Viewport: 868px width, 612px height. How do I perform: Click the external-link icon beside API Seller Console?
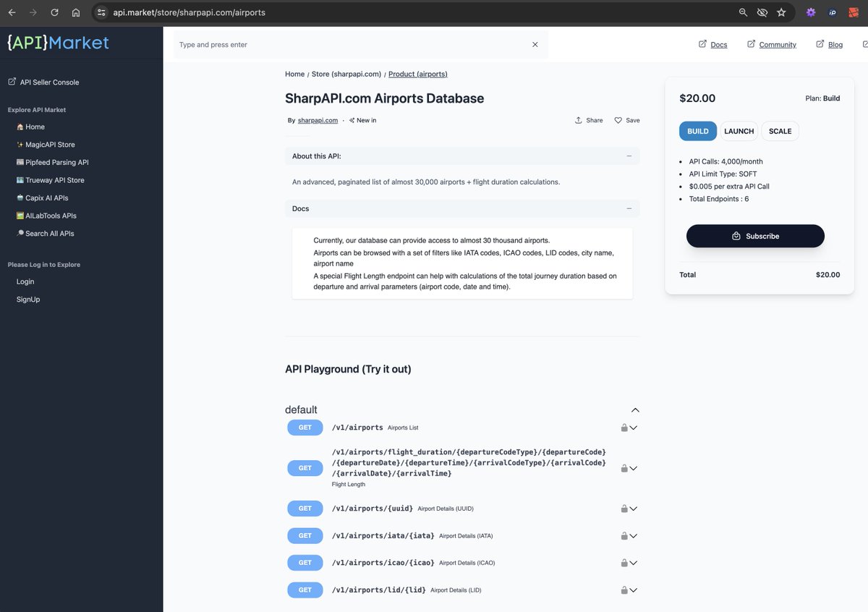coord(12,82)
